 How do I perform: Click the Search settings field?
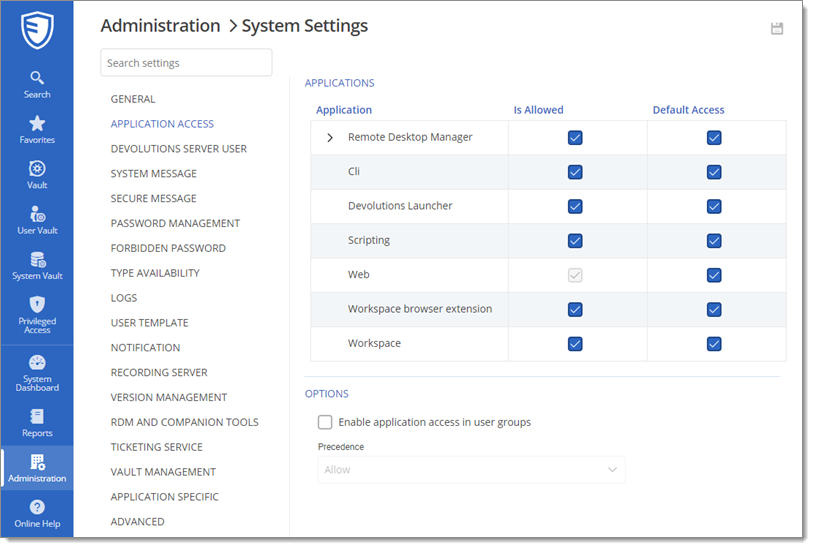186,63
